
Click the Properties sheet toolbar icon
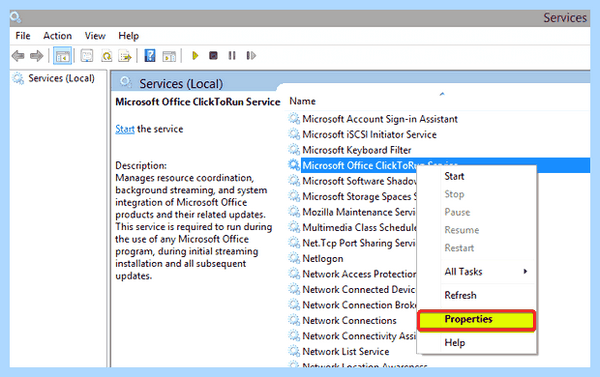click(87, 56)
